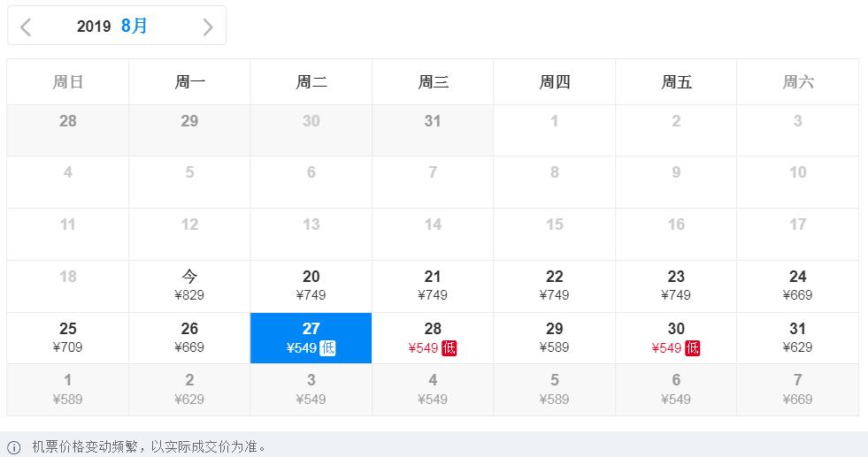Pick August 31 with ¥629 fare
Viewport: 868px width, 457px height.
point(797,338)
